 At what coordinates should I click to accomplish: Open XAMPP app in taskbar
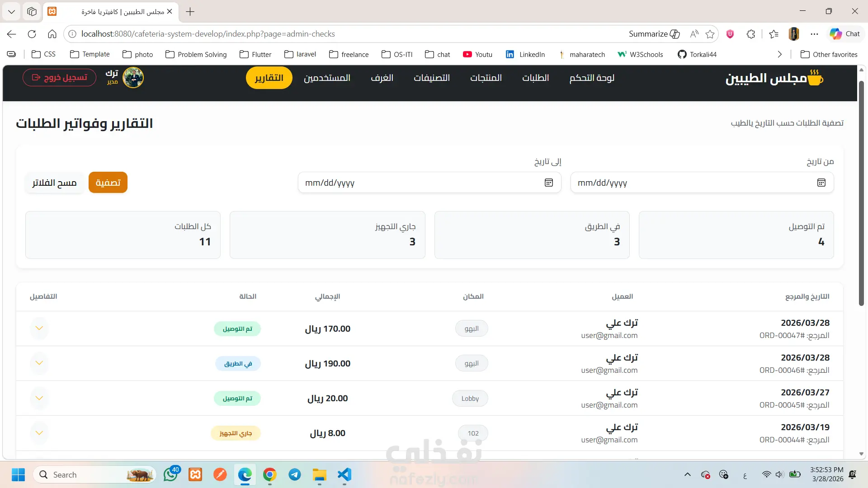click(x=195, y=474)
